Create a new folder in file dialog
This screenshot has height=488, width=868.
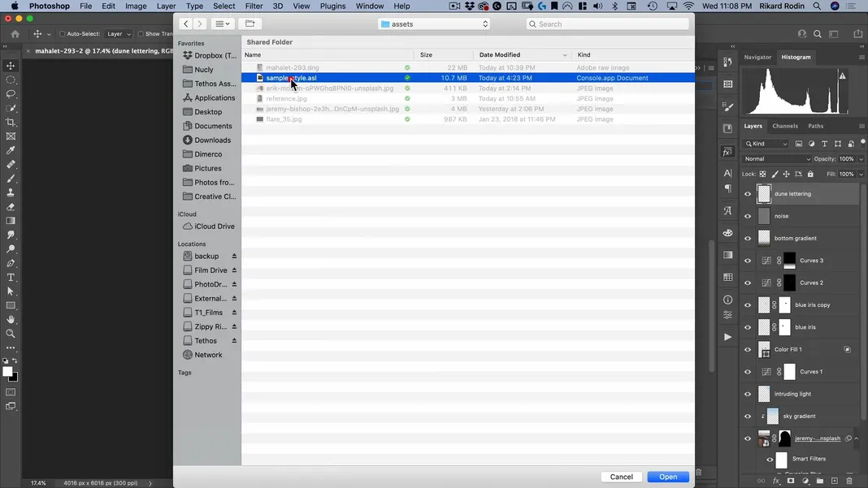[250, 24]
